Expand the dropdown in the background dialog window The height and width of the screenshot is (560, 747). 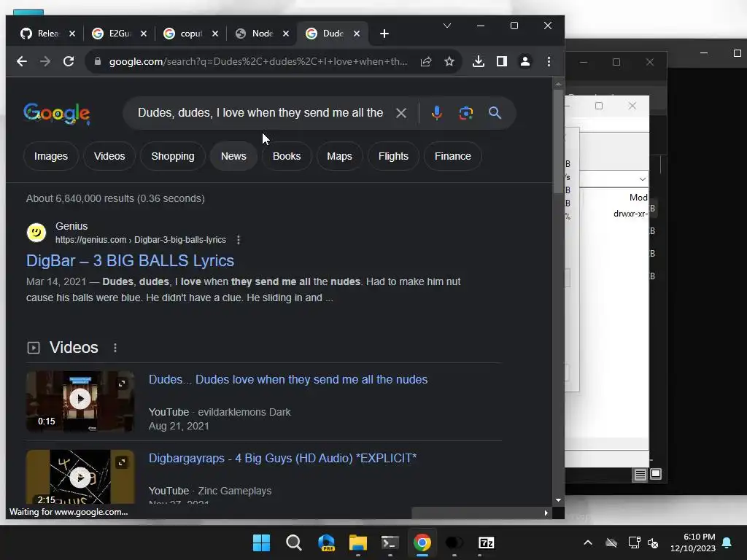coord(642,179)
